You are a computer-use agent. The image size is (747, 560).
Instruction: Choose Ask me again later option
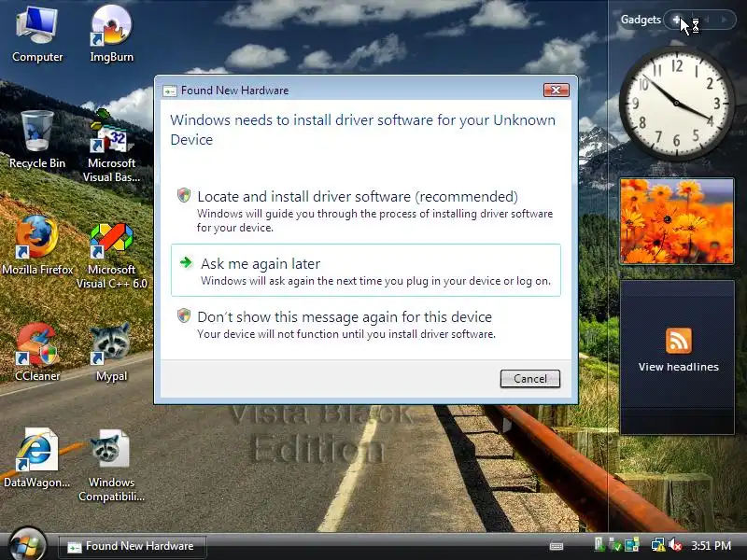point(366,271)
